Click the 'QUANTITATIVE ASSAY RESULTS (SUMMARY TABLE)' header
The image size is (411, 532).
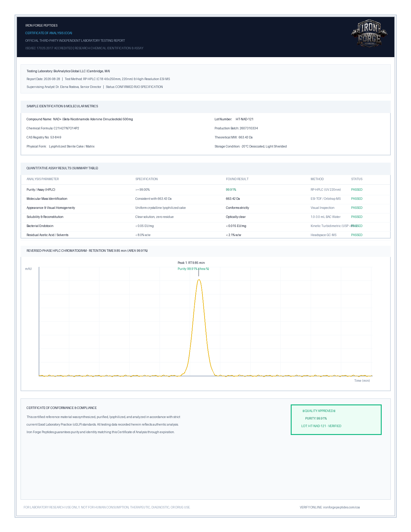click(x=62, y=168)
